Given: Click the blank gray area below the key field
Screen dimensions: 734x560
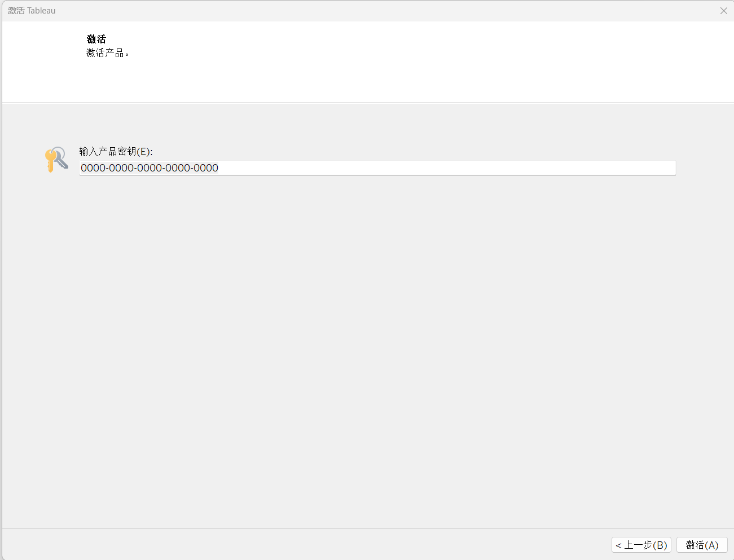Looking at the screenshot, I should click(367, 338).
